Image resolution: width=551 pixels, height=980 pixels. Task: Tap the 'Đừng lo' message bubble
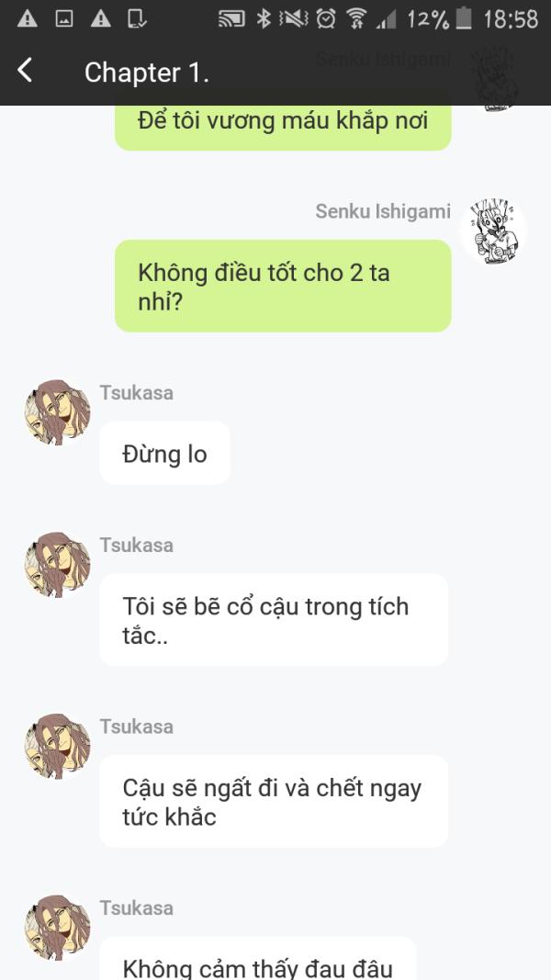coord(165,453)
